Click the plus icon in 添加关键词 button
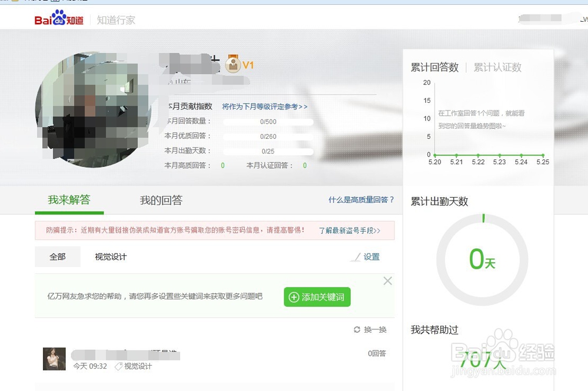 pyautogui.click(x=293, y=297)
